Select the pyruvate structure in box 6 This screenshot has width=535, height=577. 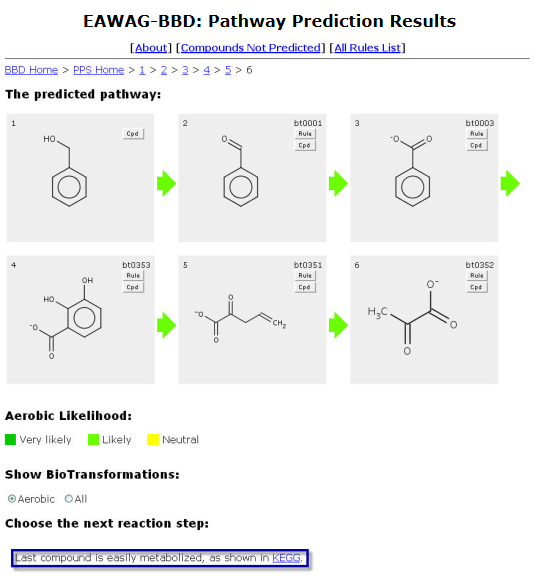click(x=412, y=317)
